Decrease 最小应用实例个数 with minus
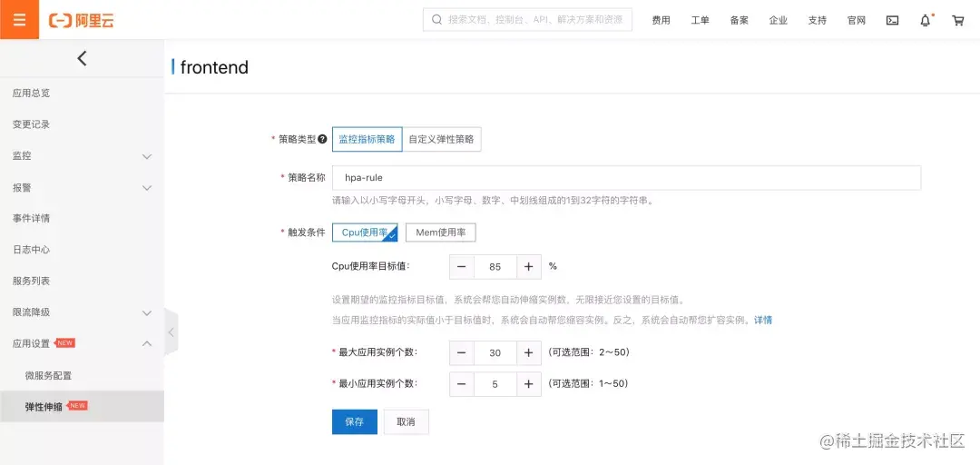The image size is (980, 465). click(x=462, y=384)
